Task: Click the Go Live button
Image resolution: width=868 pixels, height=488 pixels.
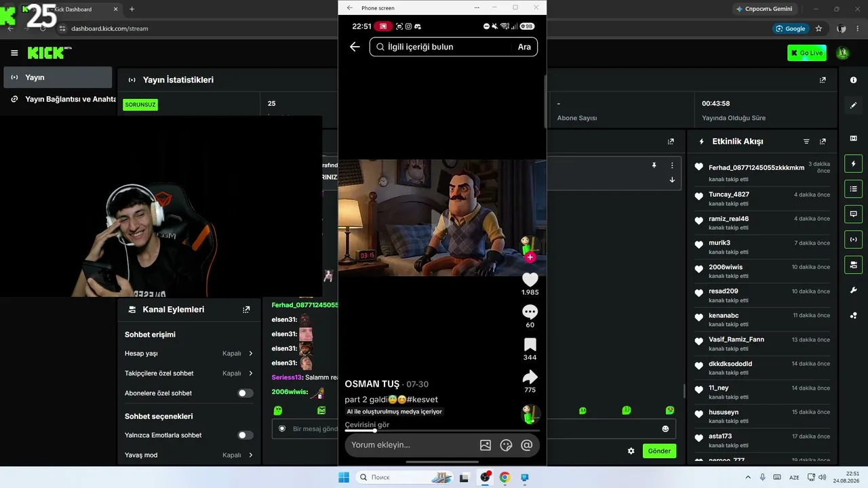Action: (x=807, y=53)
